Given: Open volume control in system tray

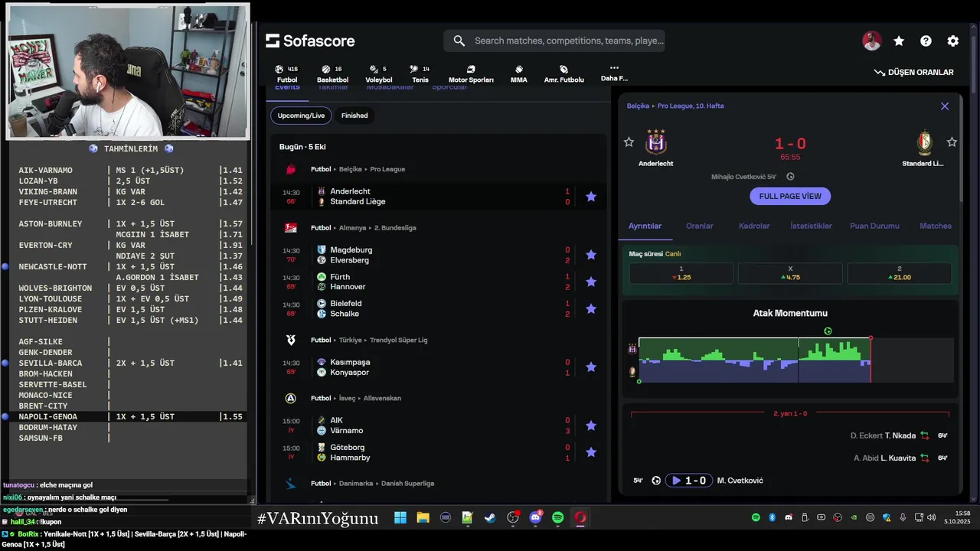Looking at the screenshot, I should [931, 518].
